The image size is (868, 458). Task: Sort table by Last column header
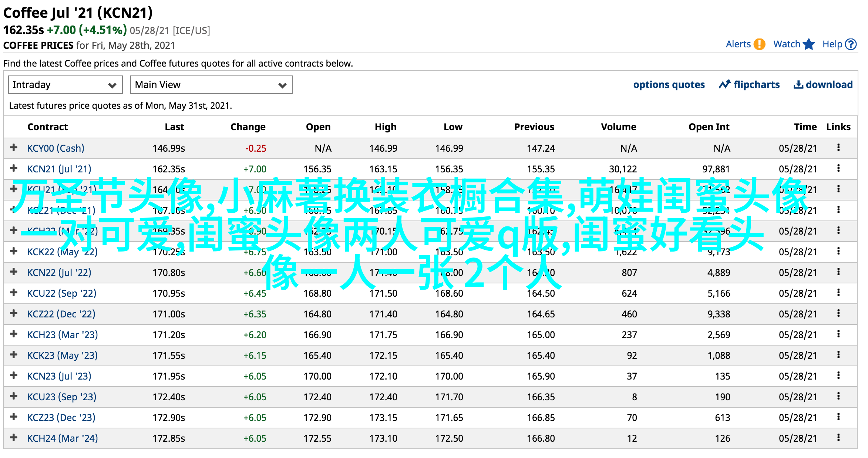pos(175,127)
